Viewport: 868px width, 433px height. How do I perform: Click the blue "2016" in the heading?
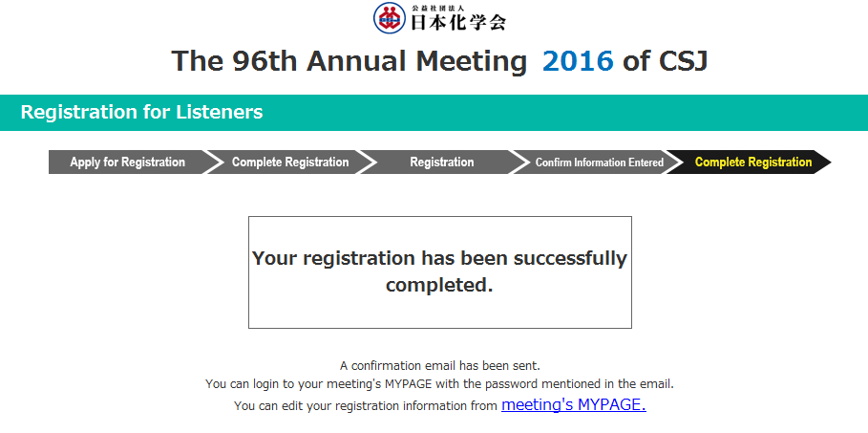click(578, 61)
